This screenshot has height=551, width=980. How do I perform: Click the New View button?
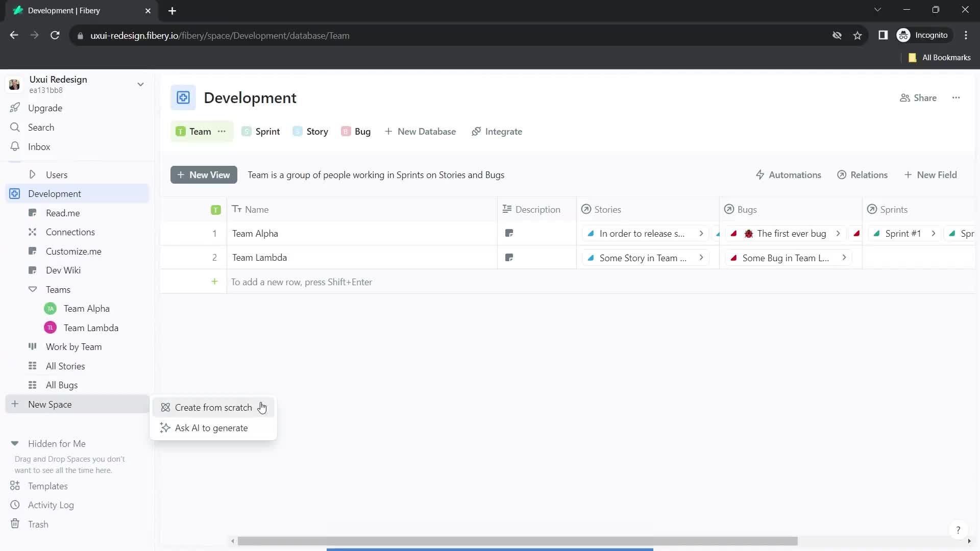(x=203, y=174)
